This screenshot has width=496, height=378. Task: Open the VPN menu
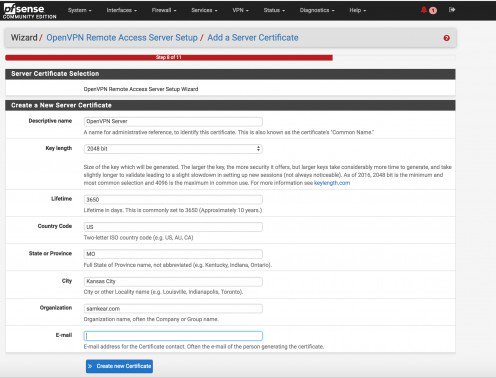(x=240, y=10)
